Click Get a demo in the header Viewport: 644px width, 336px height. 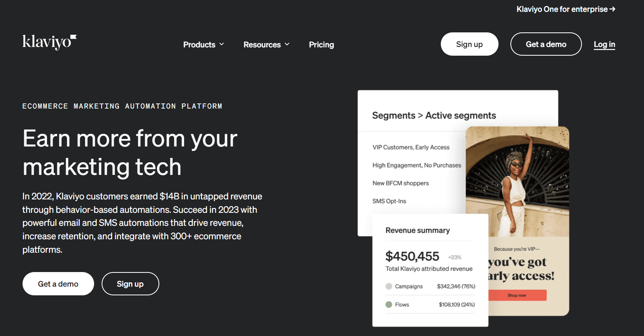pyautogui.click(x=546, y=44)
